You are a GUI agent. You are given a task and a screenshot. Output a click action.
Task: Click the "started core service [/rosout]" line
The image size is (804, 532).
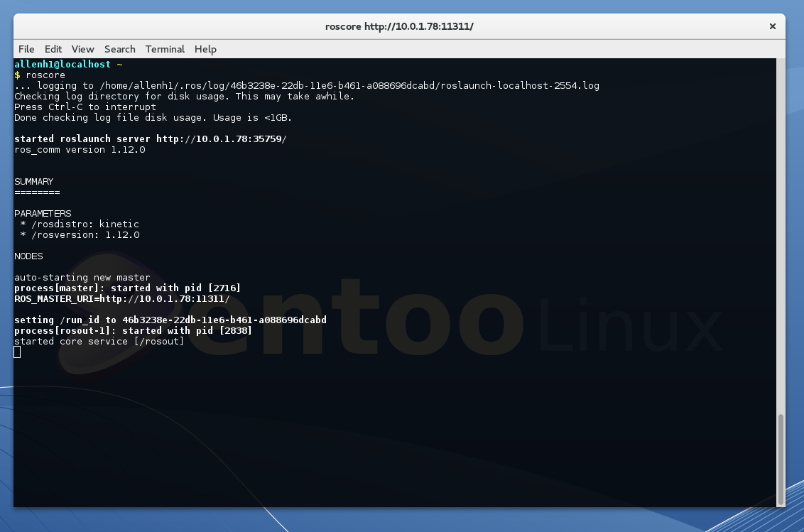point(99,342)
